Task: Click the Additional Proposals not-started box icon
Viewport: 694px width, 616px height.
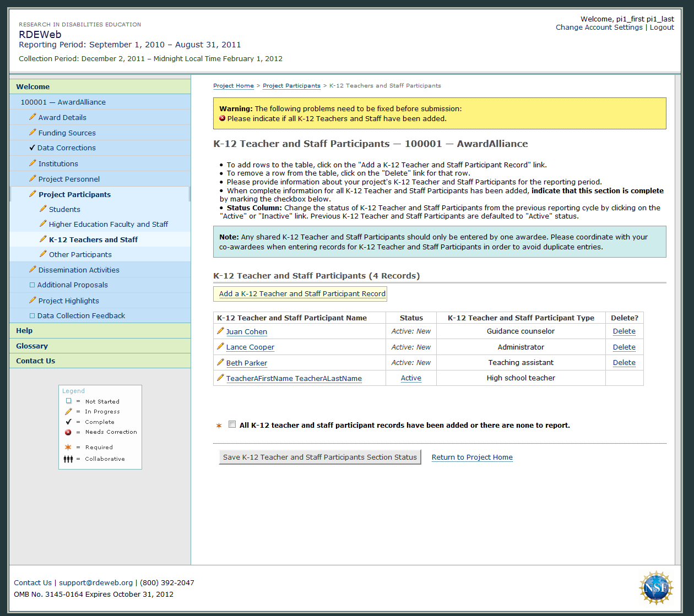Action: point(32,285)
